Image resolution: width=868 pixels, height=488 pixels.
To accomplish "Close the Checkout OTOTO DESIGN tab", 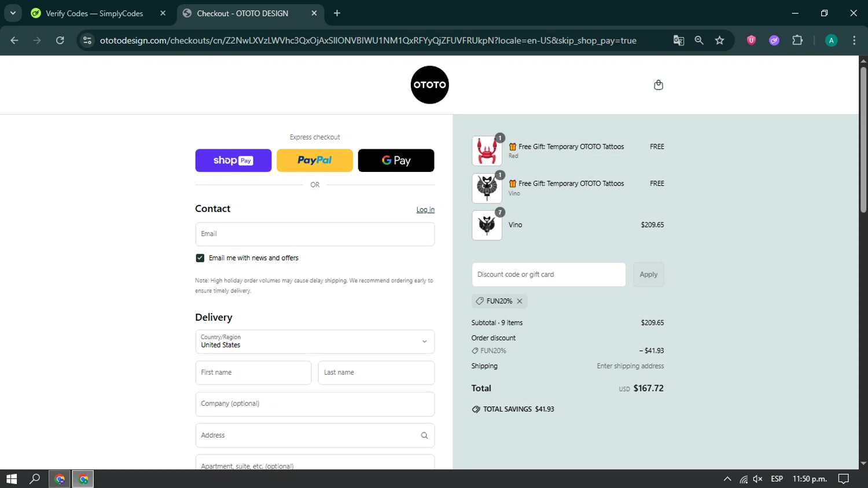I will pos(314,13).
